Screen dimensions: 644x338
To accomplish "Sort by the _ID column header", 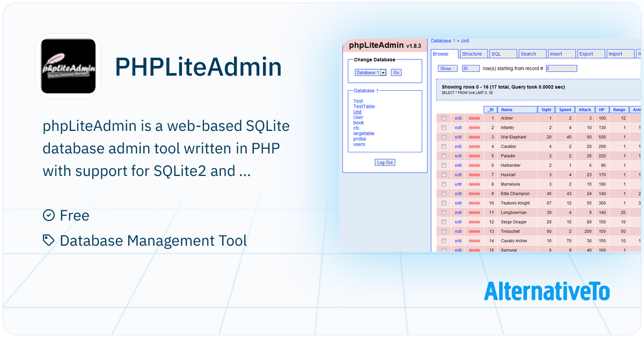I will click(x=490, y=109).
